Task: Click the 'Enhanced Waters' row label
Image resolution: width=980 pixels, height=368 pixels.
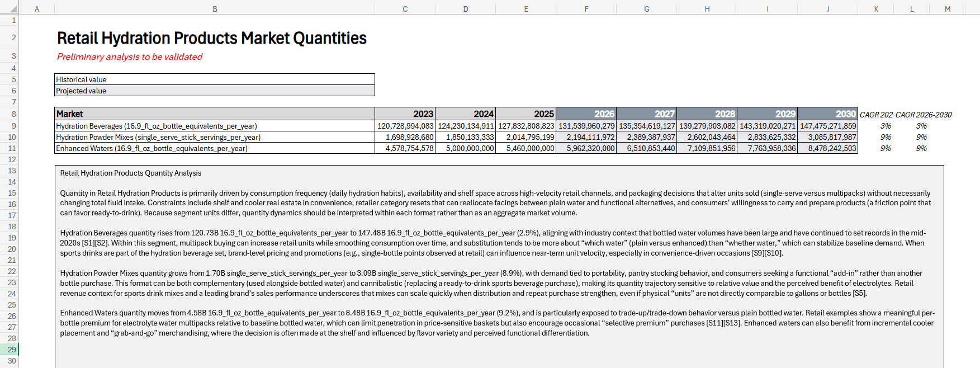Action: click(215, 148)
